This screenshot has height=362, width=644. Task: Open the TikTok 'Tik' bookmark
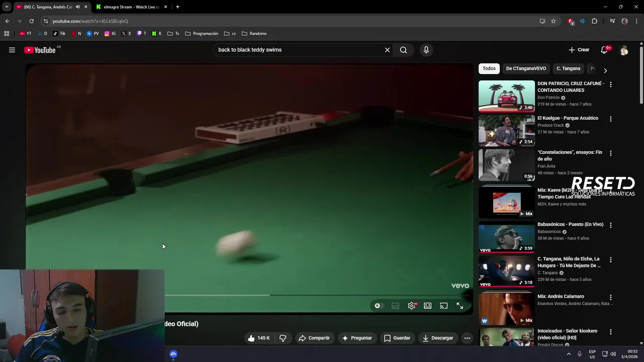[x=59, y=34]
